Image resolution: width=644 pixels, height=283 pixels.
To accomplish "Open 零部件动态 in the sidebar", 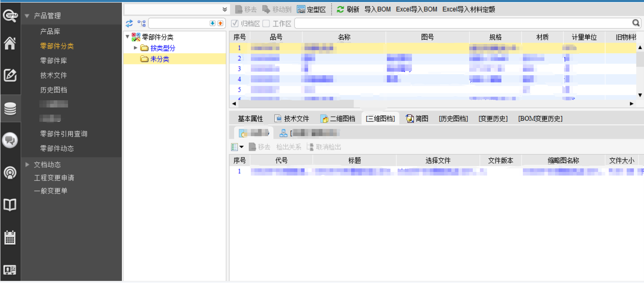I will tap(57, 148).
